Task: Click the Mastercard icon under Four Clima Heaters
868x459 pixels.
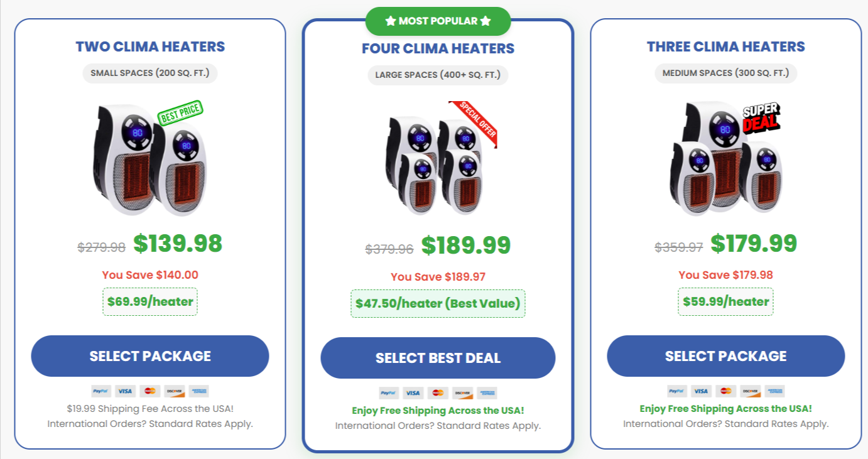Action: [437, 393]
